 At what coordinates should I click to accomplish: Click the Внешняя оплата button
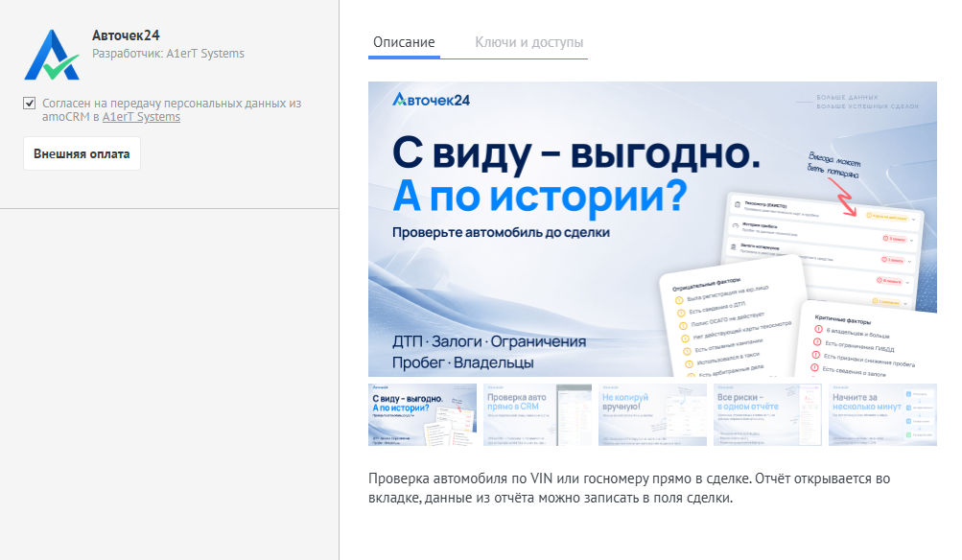(82, 153)
